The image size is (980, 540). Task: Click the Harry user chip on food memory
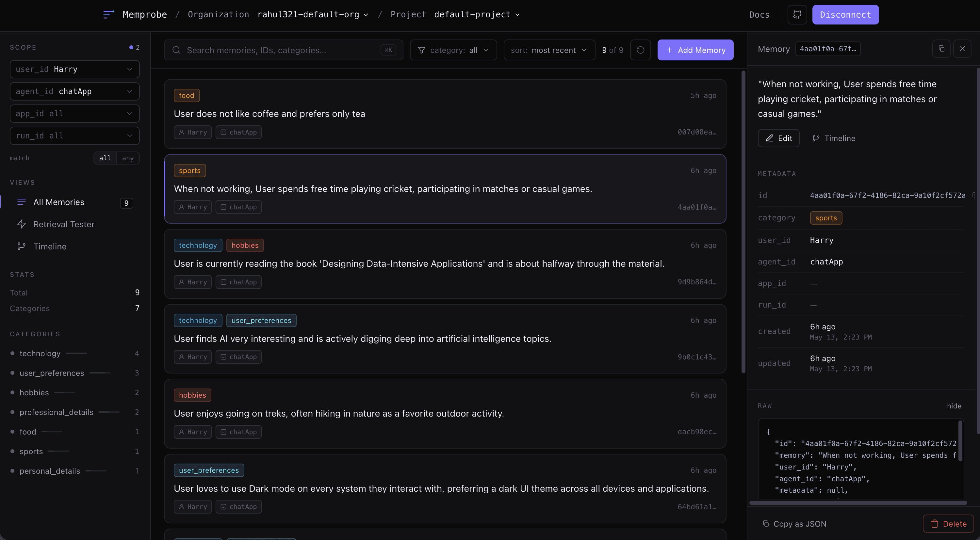coord(192,132)
